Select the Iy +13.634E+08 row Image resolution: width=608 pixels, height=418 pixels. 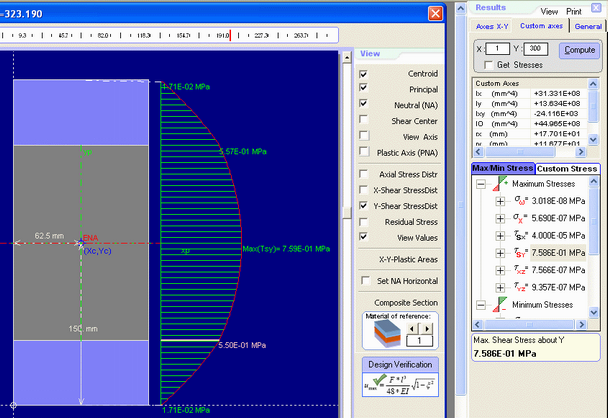point(529,104)
